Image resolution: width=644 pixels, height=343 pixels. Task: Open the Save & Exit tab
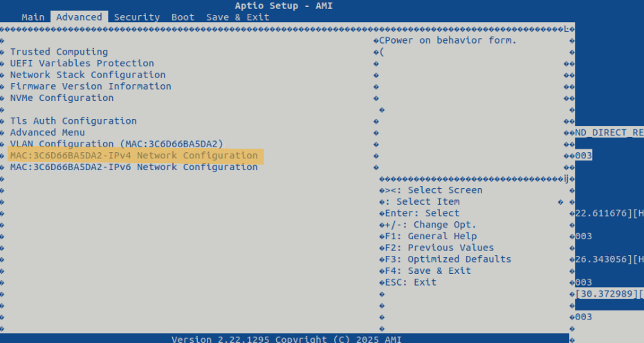pos(237,17)
